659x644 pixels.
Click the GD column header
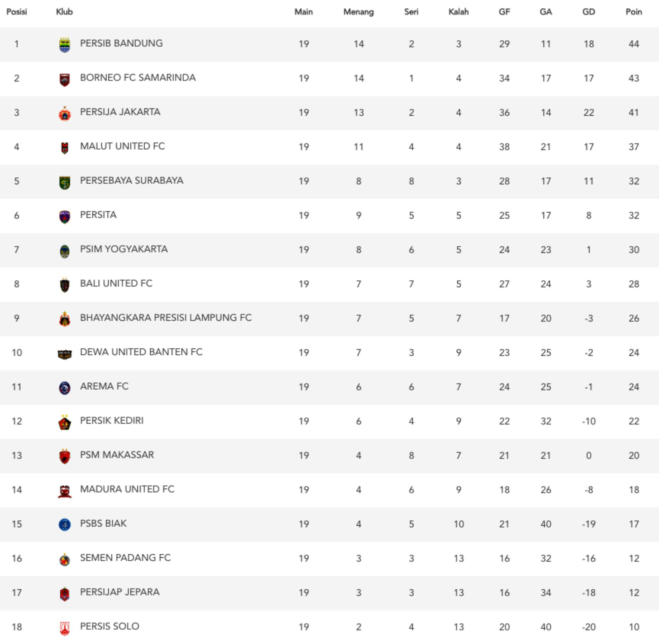tap(588, 12)
